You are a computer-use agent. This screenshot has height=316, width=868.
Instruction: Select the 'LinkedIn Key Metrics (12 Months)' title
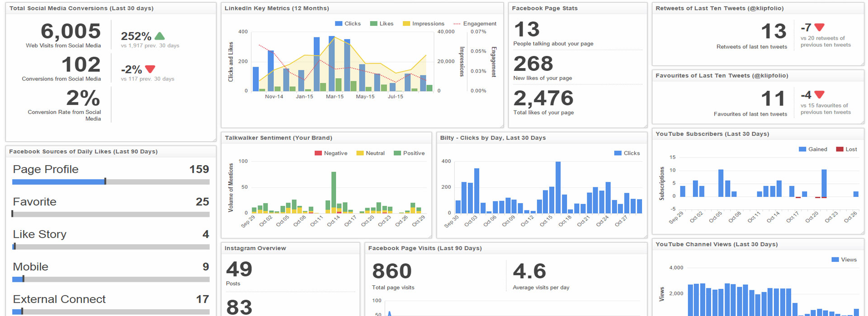277,8
